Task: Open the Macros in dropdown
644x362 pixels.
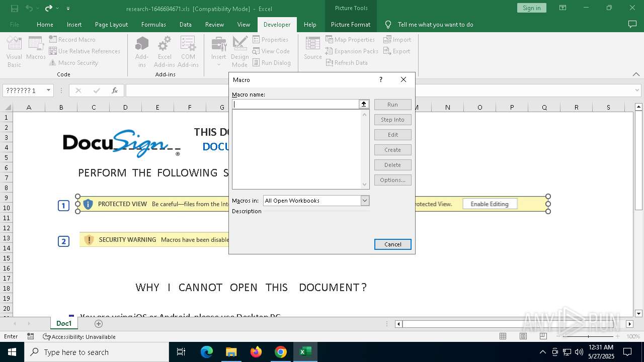Action: coord(365,201)
